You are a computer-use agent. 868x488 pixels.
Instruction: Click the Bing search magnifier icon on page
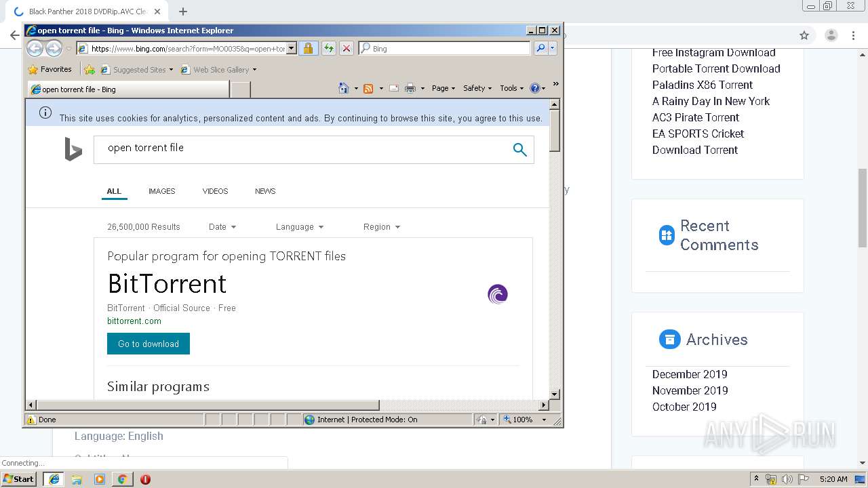click(520, 150)
